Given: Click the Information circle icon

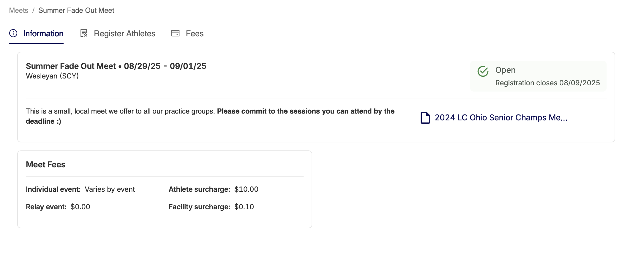Looking at the screenshot, I should click(x=13, y=33).
